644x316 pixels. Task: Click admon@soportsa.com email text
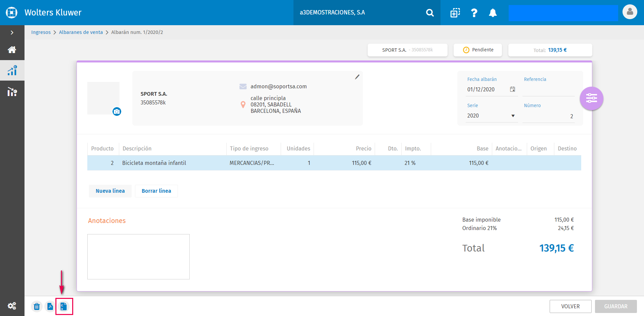pyautogui.click(x=279, y=86)
